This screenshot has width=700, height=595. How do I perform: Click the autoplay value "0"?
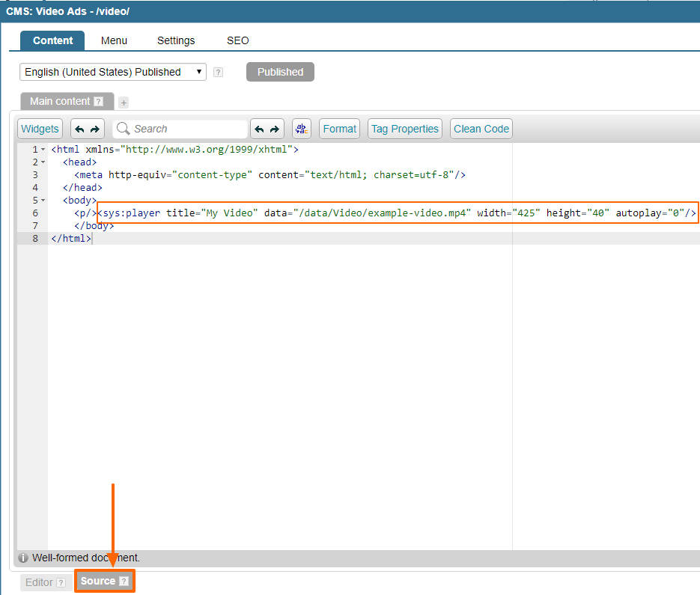(676, 213)
